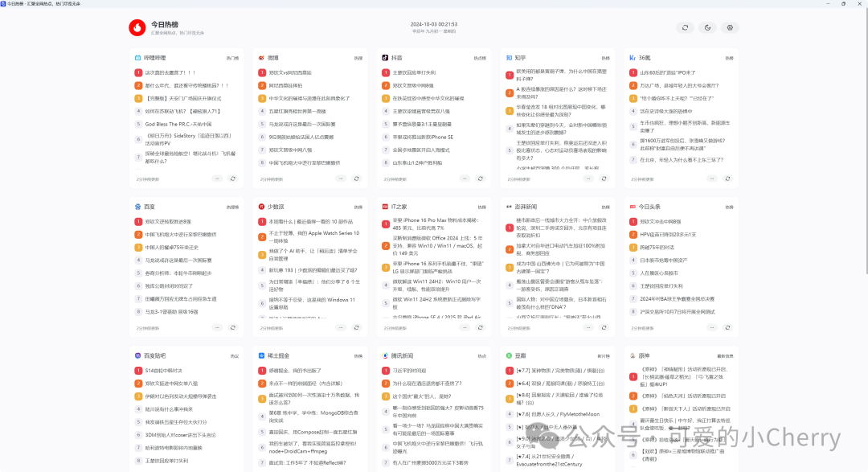
Task: Toggle dark mode with the moon icon
Action: pos(707,27)
